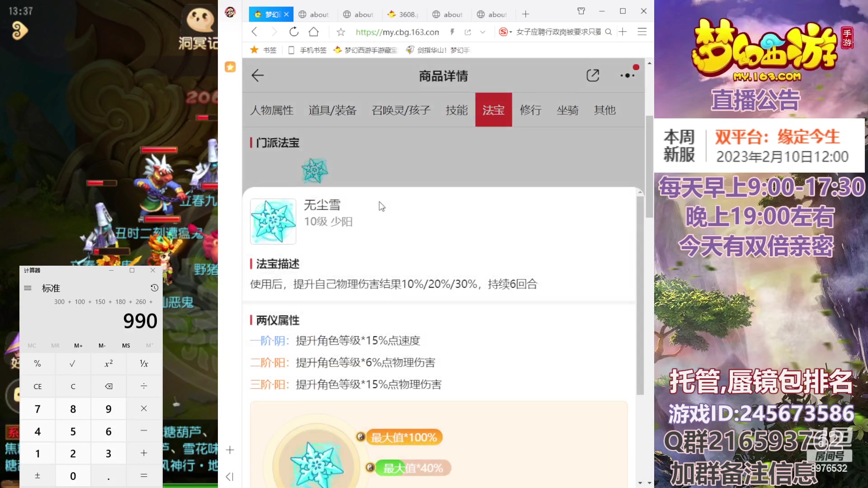Go back with the browser back arrow
Viewport: 868px width, 488px height.
pyautogui.click(x=255, y=32)
